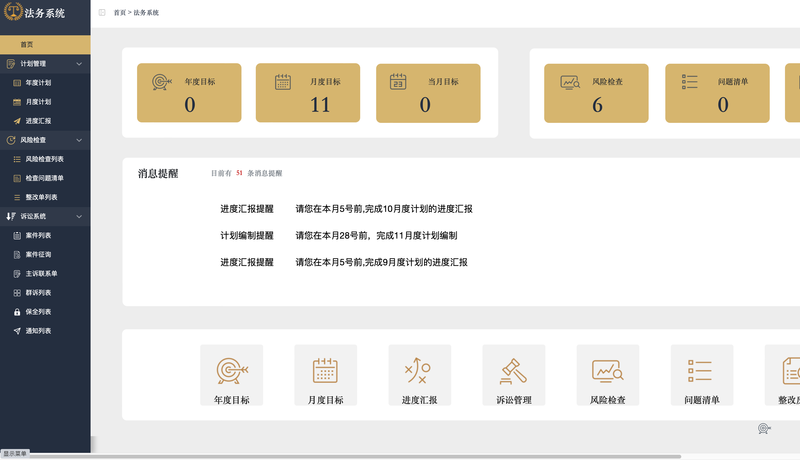
Task: Collapse the 风险检查 sidebar group
Action: pos(79,140)
